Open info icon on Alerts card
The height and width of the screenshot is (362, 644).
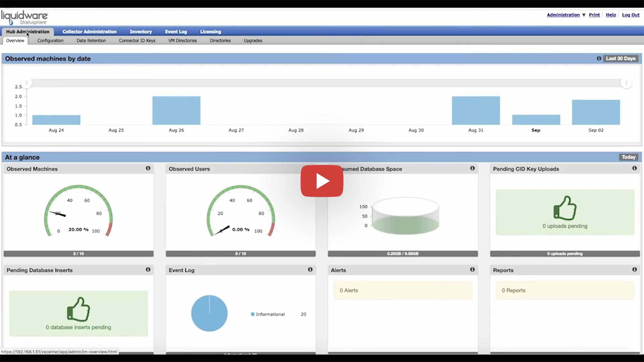click(x=472, y=269)
